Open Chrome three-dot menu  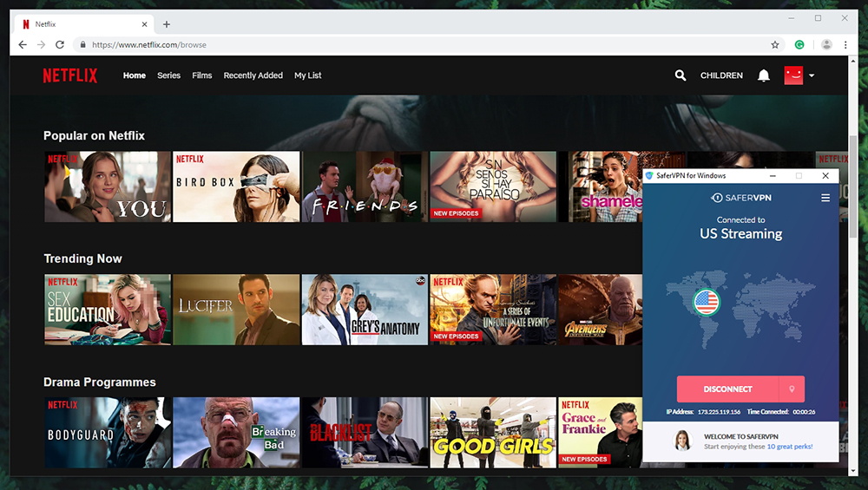click(x=845, y=45)
